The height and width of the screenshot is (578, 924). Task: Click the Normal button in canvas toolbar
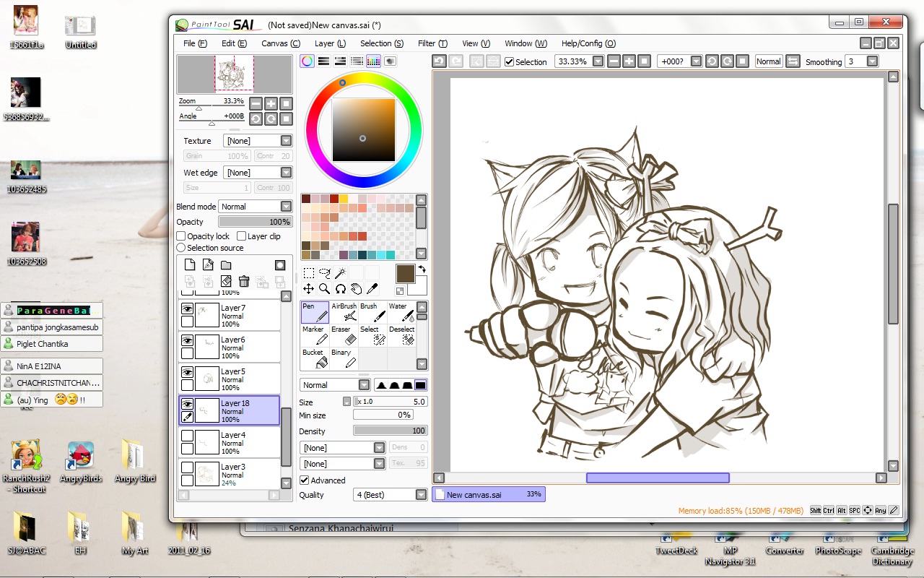click(x=768, y=61)
